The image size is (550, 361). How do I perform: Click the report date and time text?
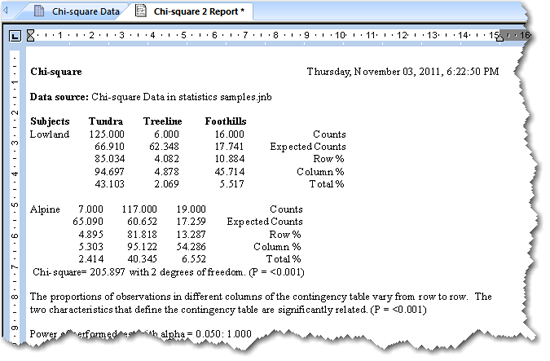tap(403, 72)
